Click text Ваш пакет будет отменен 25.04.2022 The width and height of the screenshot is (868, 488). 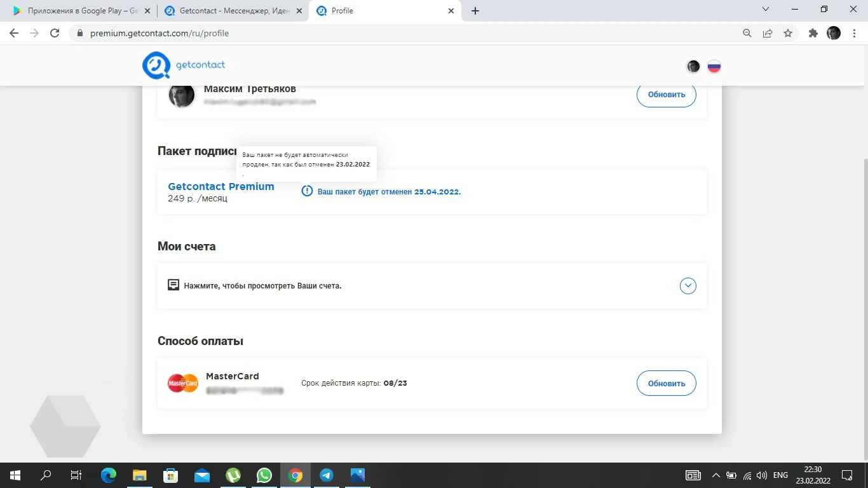pyautogui.click(x=389, y=191)
